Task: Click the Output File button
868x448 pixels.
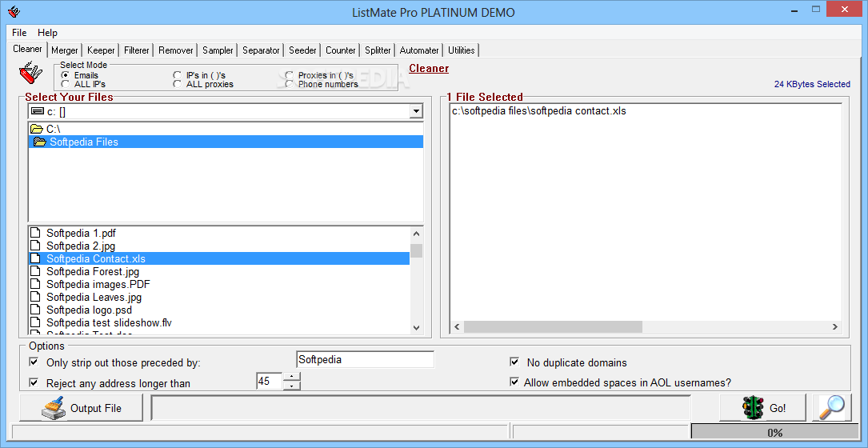Action: click(81, 408)
